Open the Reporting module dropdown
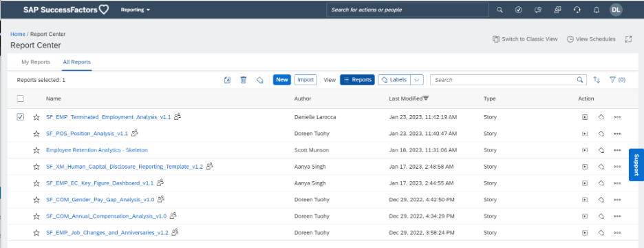The width and height of the screenshot is (644, 248). click(x=135, y=10)
